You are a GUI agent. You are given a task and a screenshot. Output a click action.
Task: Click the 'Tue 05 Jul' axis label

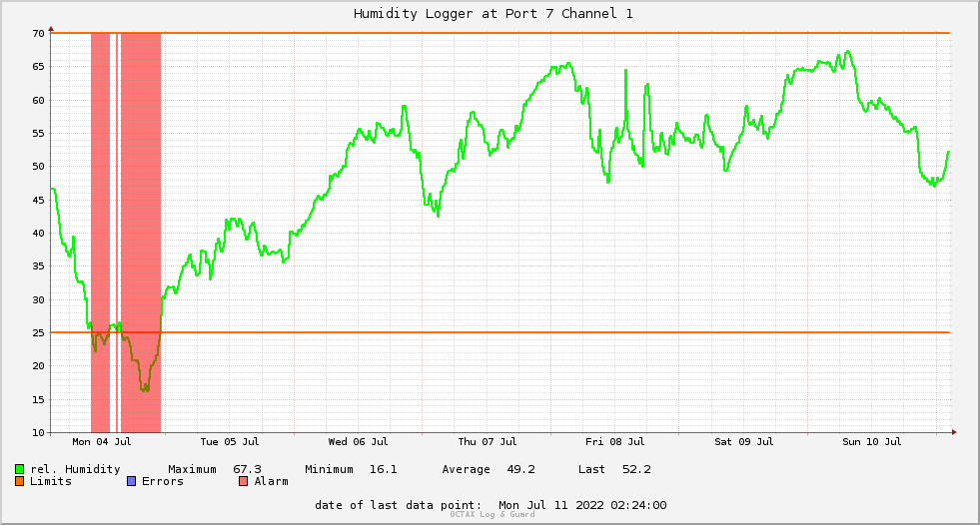[x=230, y=441]
